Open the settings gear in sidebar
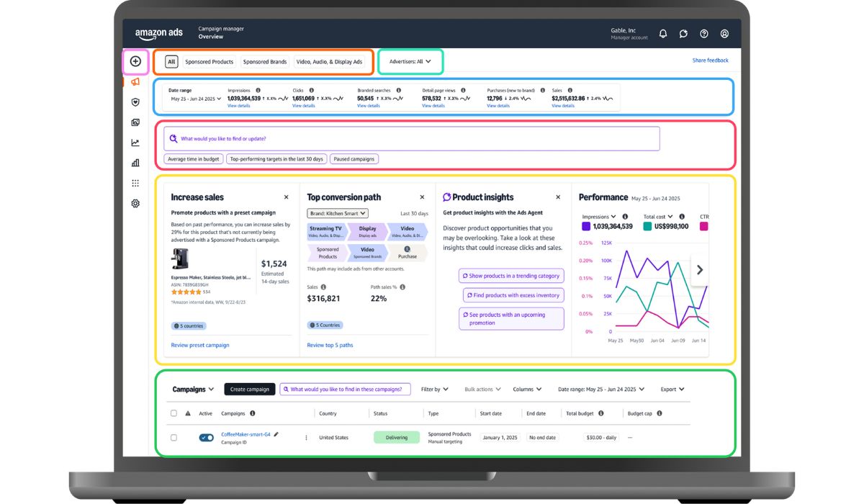 (135, 204)
